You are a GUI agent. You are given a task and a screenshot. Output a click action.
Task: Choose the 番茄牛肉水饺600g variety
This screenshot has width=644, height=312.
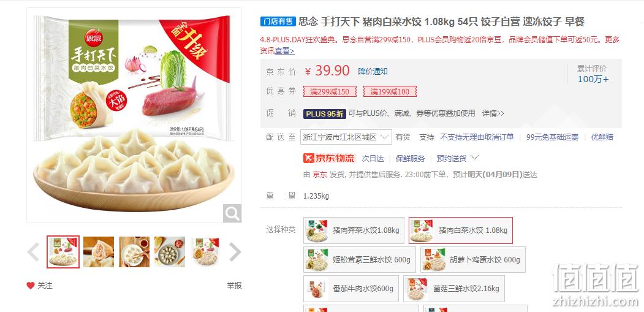pos(350,289)
